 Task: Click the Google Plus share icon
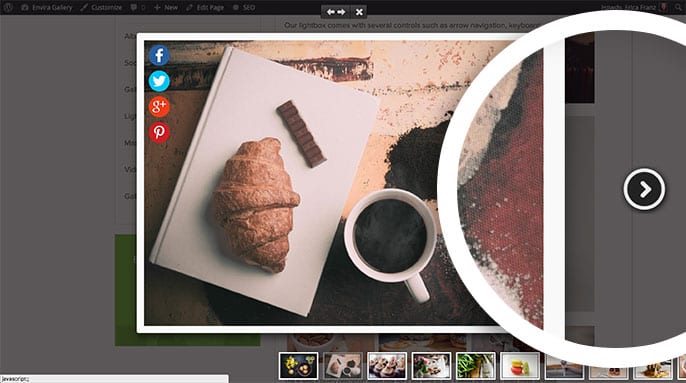159,106
